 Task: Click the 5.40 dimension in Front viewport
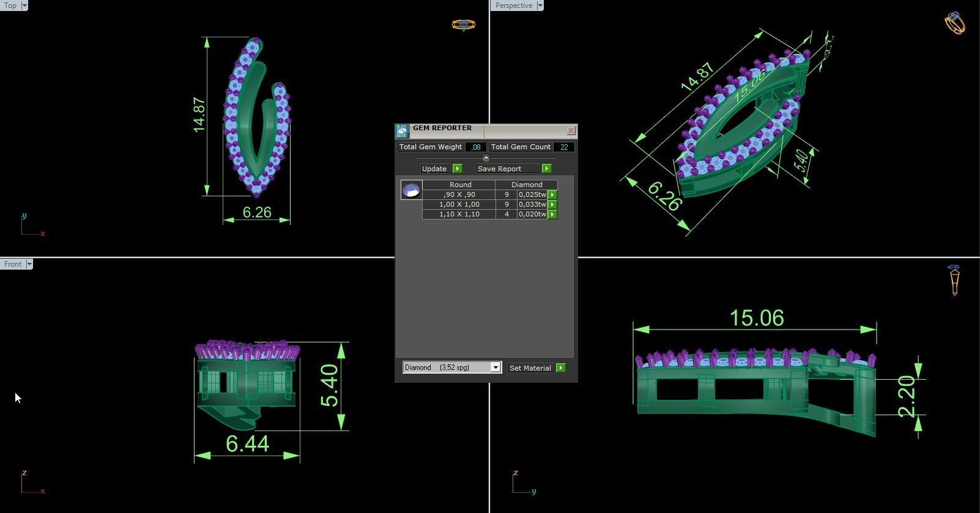pos(329,386)
